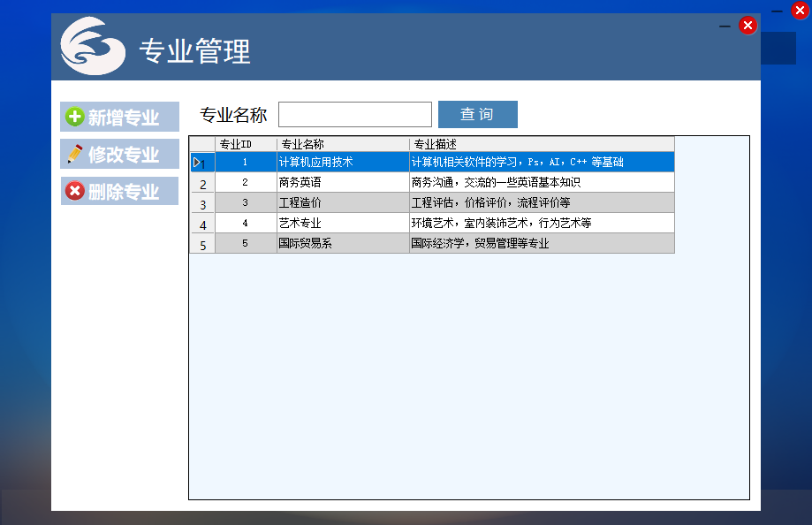Select the 国际贸易系 name cell
The image size is (812, 525).
pyautogui.click(x=343, y=243)
